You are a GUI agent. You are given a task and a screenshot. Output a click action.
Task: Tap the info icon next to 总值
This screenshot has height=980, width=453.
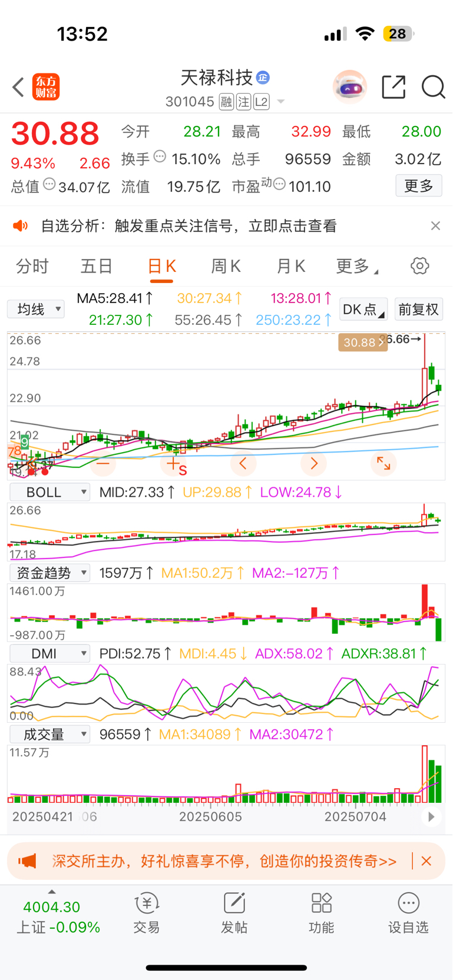tap(49, 184)
